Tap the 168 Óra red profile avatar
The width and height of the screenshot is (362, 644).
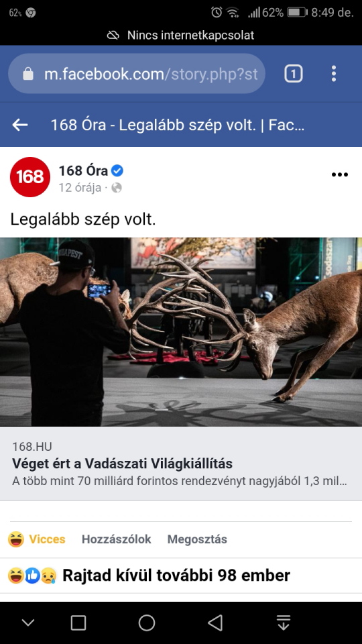30,176
